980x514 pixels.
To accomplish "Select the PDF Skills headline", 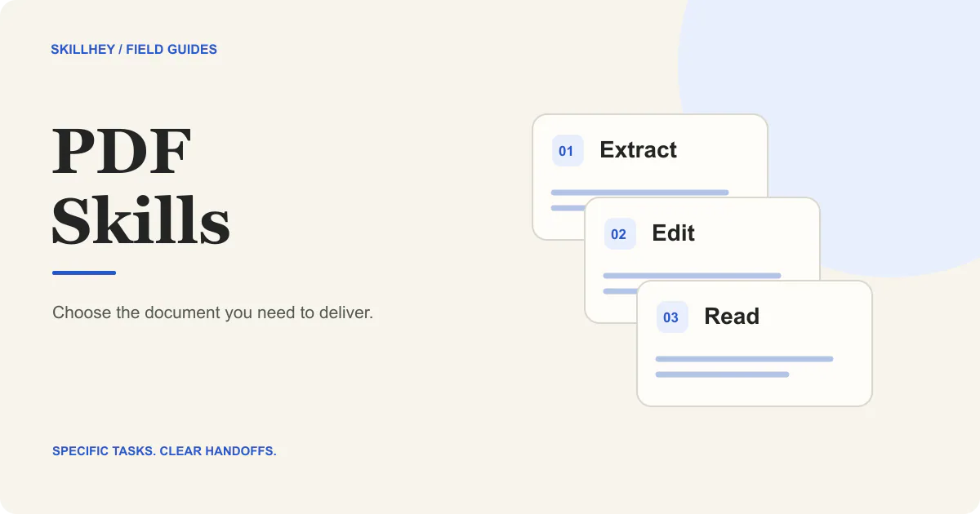I will [x=140, y=186].
